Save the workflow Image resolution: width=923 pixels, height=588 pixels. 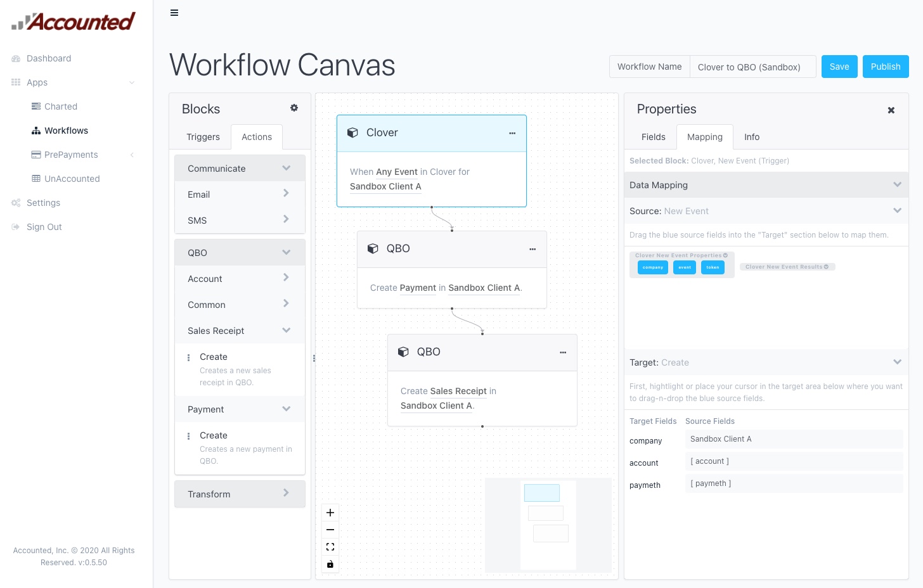click(839, 67)
